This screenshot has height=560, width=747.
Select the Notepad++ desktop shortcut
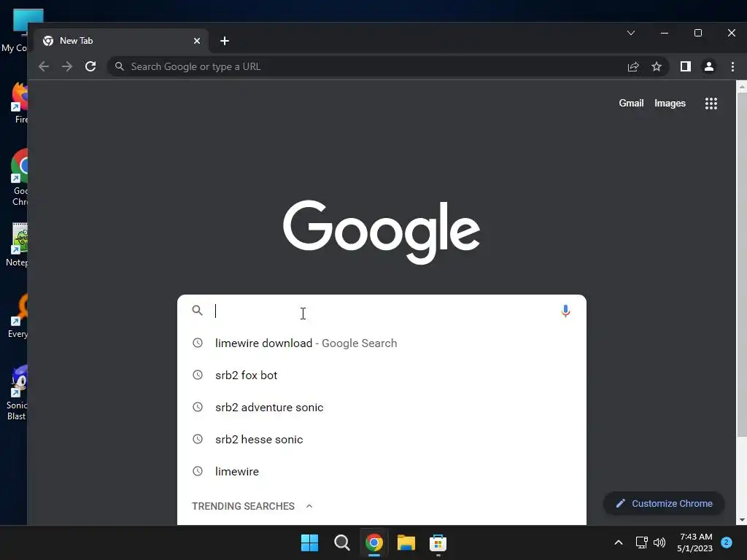click(x=17, y=244)
